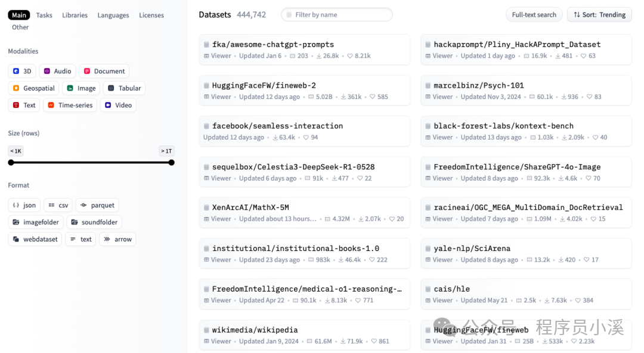Switch to the Licenses tab

click(x=151, y=15)
